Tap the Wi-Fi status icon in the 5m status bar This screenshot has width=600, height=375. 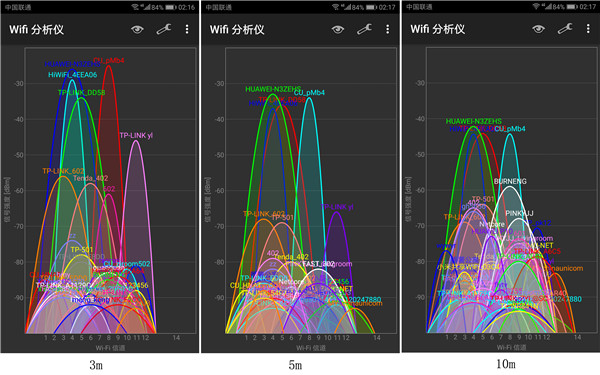point(335,7)
